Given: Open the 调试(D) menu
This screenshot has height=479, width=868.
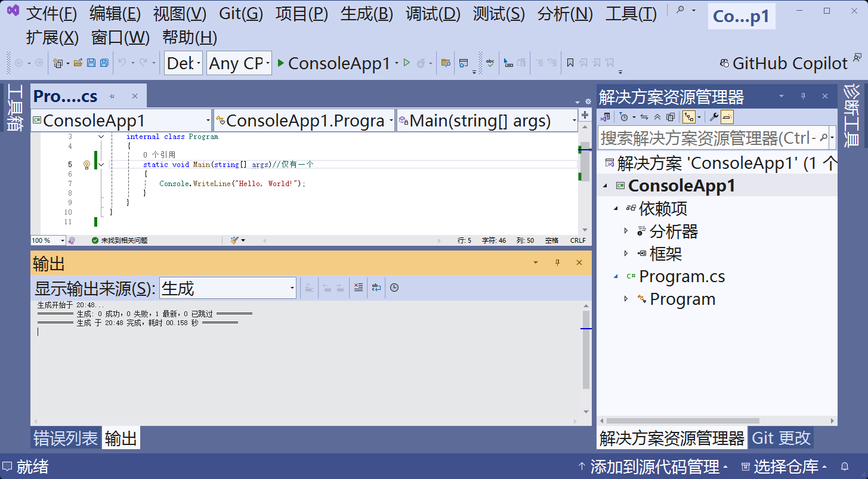Looking at the screenshot, I should (x=433, y=14).
